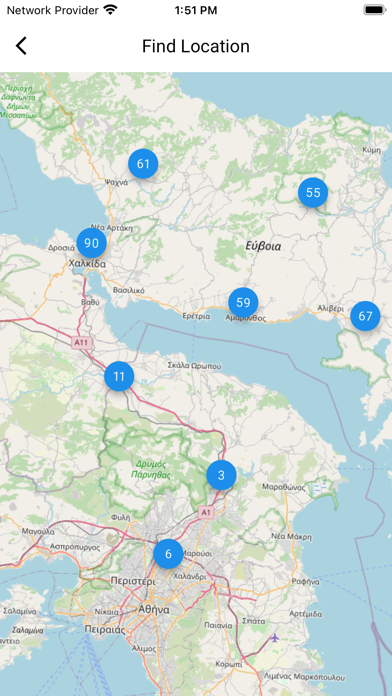Click the Ερέτρια label
The image size is (392, 696).
(x=196, y=316)
